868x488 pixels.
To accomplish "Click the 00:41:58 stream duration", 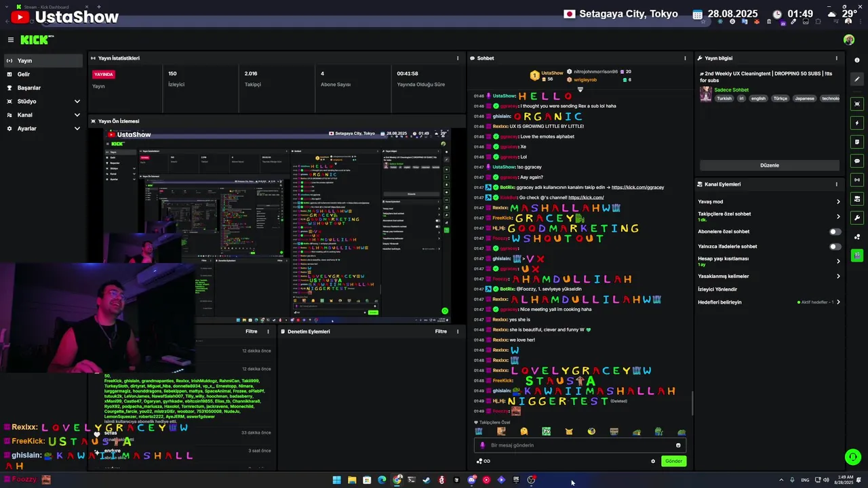I will (x=408, y=74).
